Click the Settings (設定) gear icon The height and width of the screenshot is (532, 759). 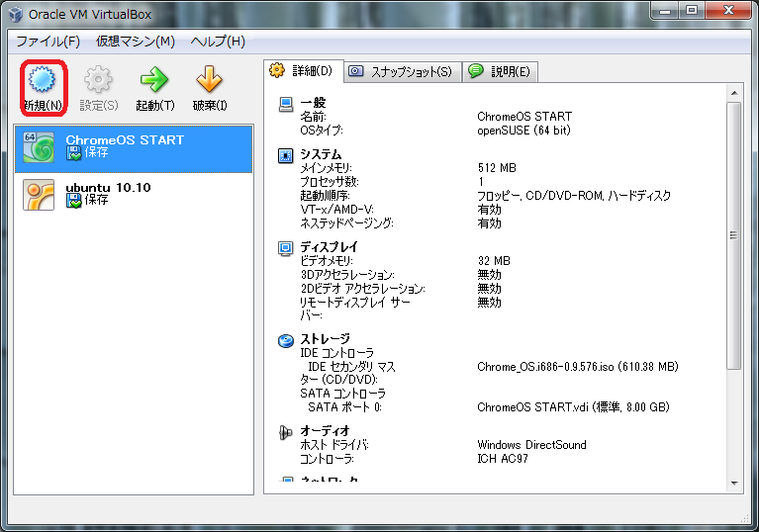[x=98, y=79]
